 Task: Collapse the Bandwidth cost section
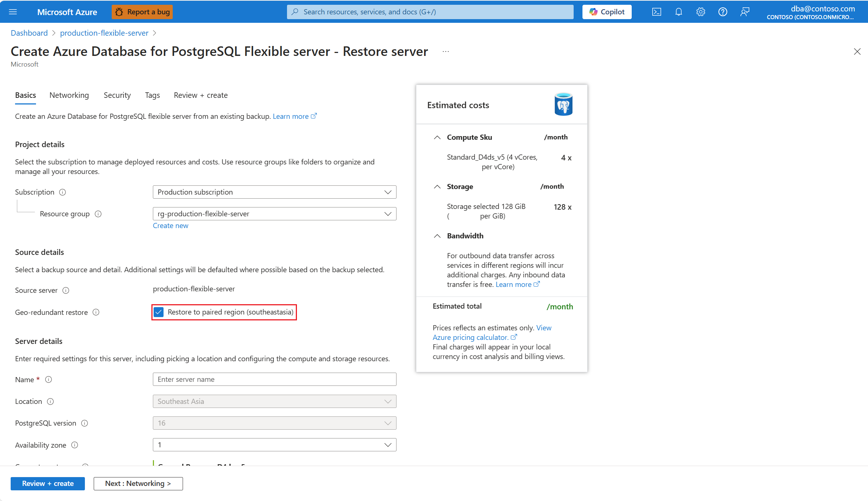coord(437,236)
